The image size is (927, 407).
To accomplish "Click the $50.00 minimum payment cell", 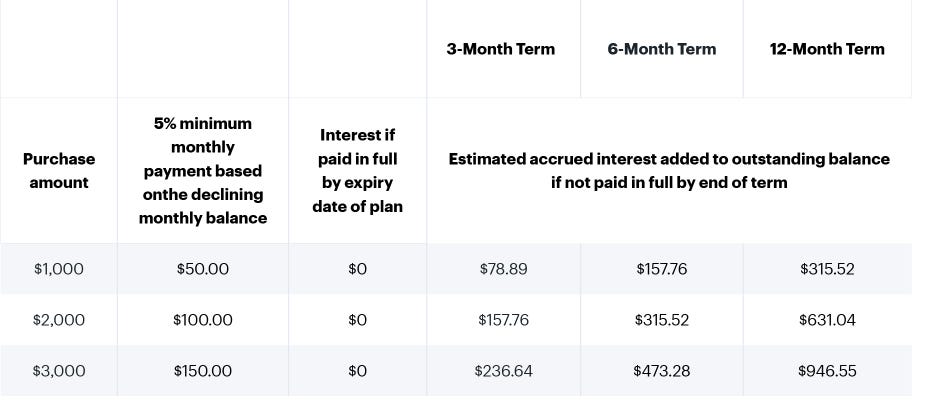I will point(203,269).
